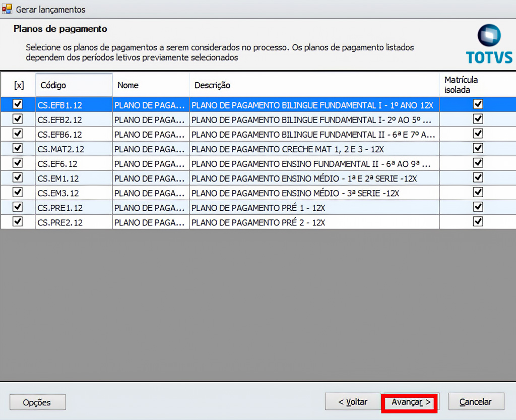Image resolution: width=516 pixels, height=420 pixels.
Task: Select the CS.EF6.12 code cell
Action: (x=74, y=164)
